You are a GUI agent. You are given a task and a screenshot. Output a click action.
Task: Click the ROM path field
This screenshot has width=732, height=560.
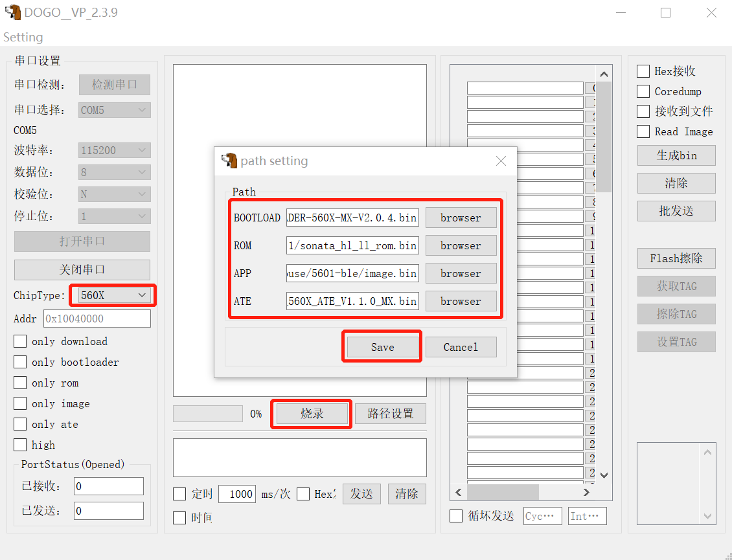[352, 245]
